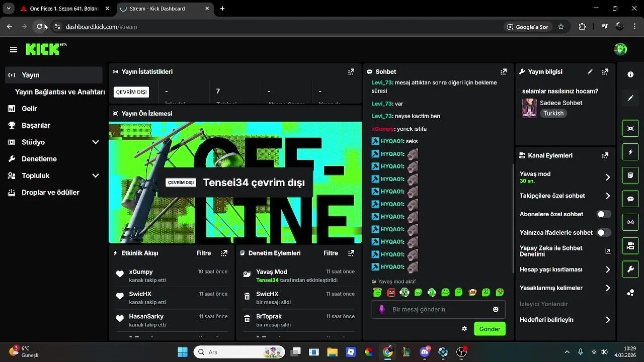Click xGumpy username in chat
The image size is (644, 362).
click(382, 129)
